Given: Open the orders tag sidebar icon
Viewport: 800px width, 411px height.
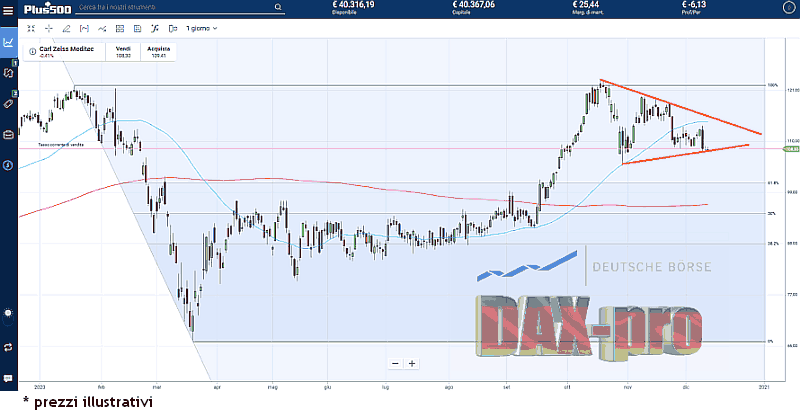Looking at the screenshot, I should pos(8,104).
